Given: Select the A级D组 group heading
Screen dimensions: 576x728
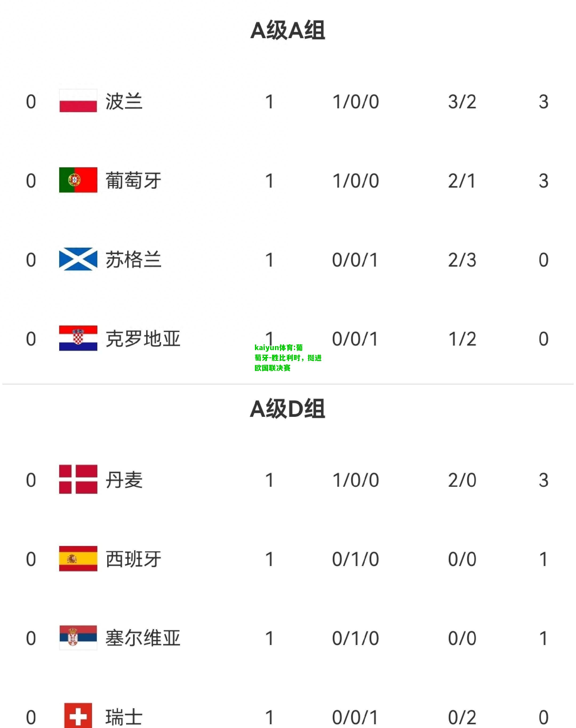Looking at the screenshot, I should tap(288, 409).
